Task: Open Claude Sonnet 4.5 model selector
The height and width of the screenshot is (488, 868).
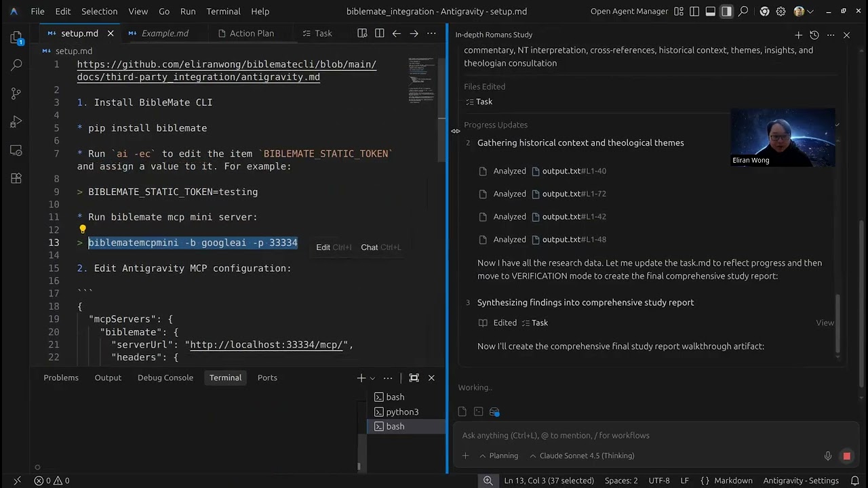Action: (582, 456)
